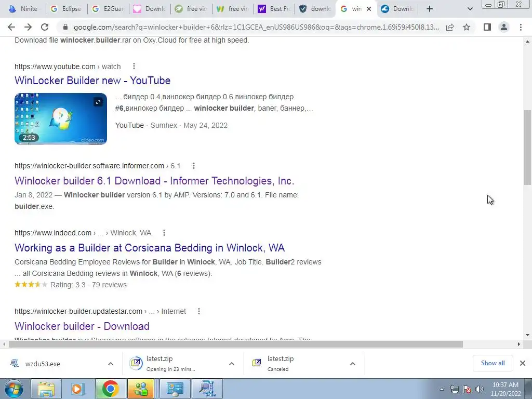Screen dimensions: 532x399
Task: Open options for YouTube result
Action: [x=134, y=66]
